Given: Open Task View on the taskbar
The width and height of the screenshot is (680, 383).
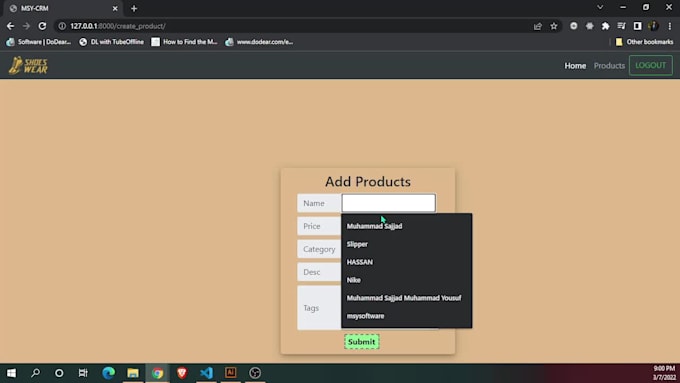Looking at the screenshot, I should click(x=83, y=373).
